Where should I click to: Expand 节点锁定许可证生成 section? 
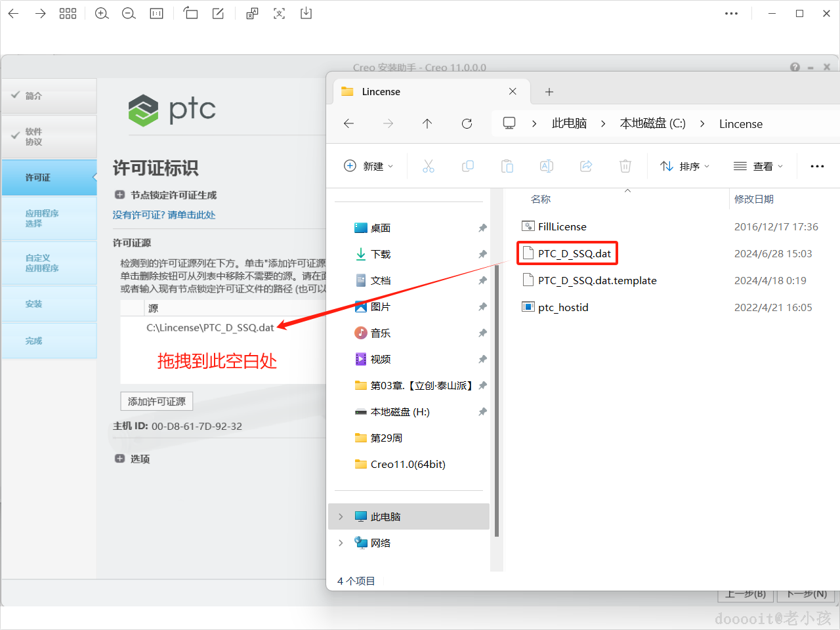(119, 195)
